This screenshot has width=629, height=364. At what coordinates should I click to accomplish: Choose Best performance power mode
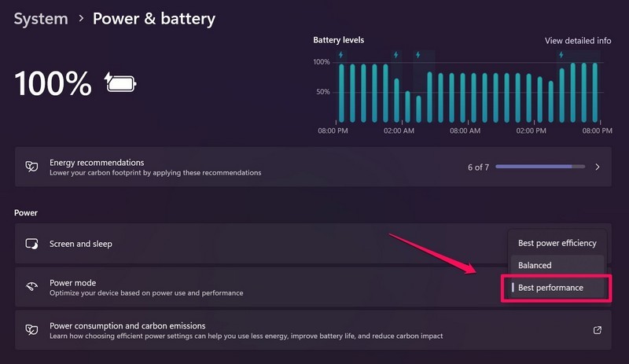pos(550,288)
